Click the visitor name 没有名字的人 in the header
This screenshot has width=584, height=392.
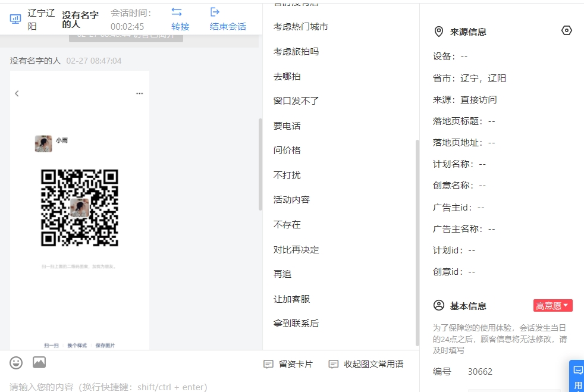[80, 20]
